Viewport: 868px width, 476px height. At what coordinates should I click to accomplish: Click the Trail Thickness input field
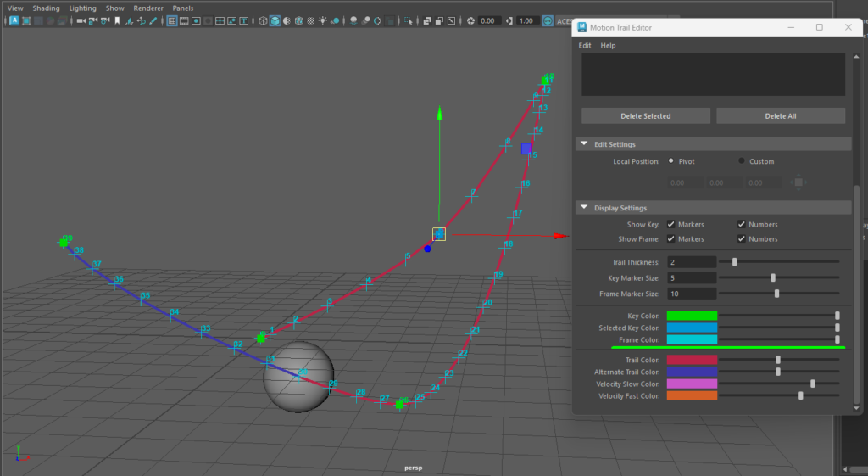click(692, 262)
